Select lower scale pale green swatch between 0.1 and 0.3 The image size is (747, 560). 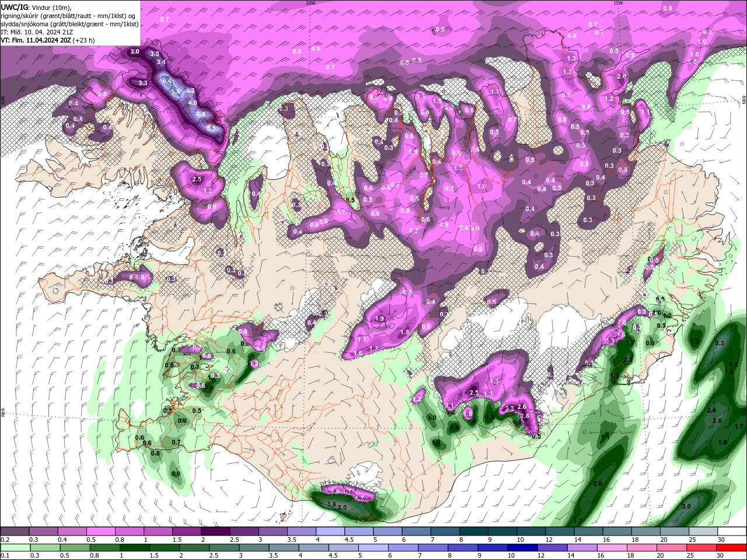coord(15,547)
